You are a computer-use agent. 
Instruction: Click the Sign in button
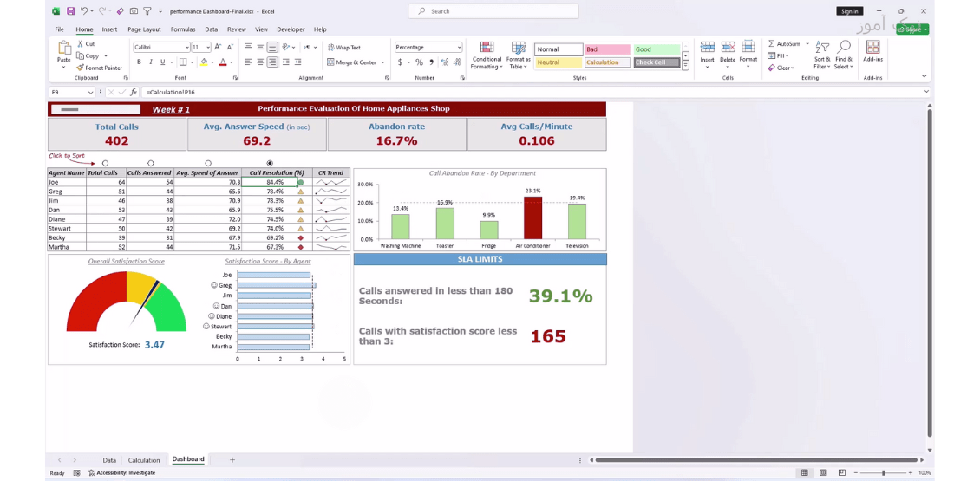point(849,11)
